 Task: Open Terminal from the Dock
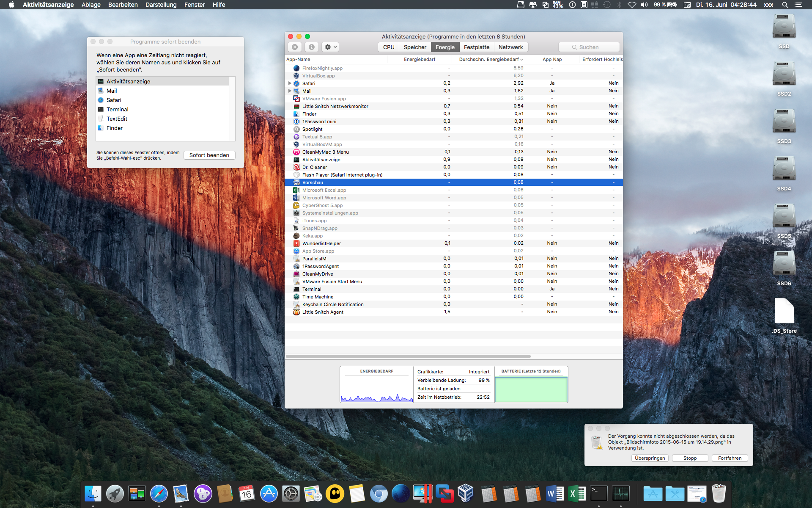[x=599, y=494]
